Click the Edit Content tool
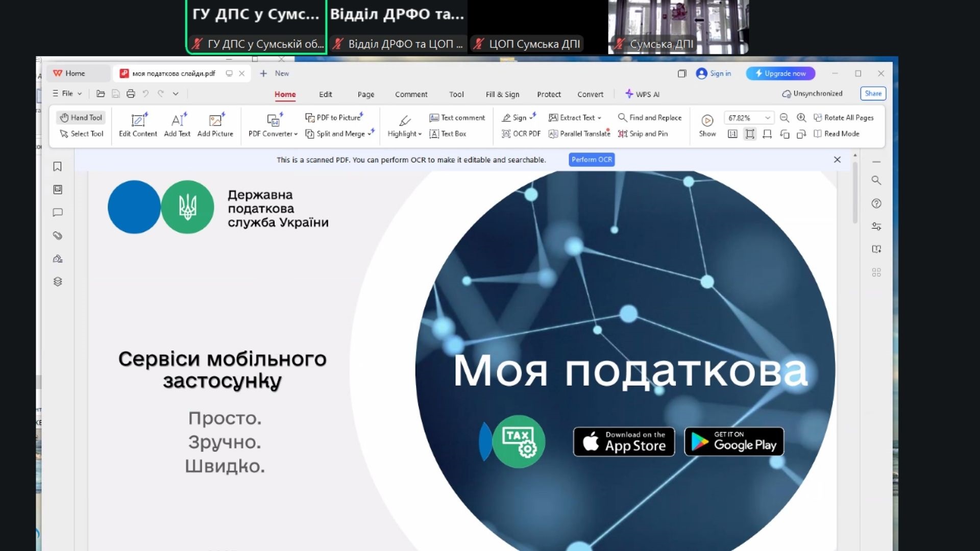This screenshot has width=980, height=551. pyautogui.click(x=138, y=125)
